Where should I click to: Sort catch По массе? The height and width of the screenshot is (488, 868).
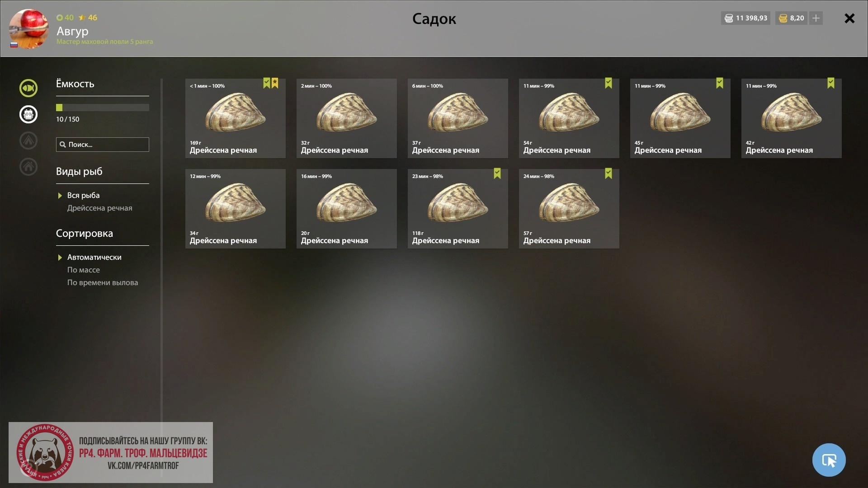tap(84, 270)
